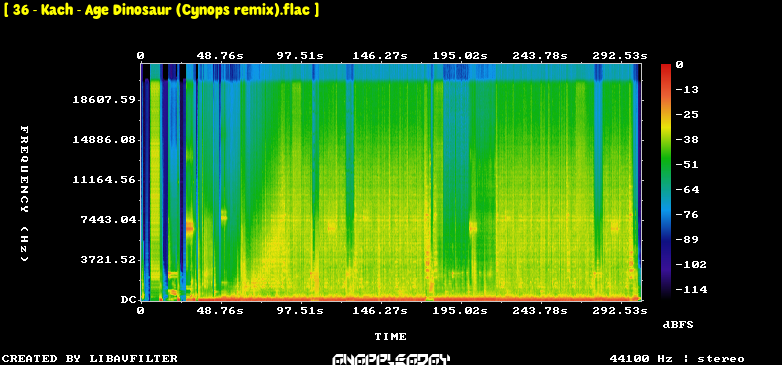Click the top 292.53s time marker
The image size is (782, 365).
click(x=619, y=56)
